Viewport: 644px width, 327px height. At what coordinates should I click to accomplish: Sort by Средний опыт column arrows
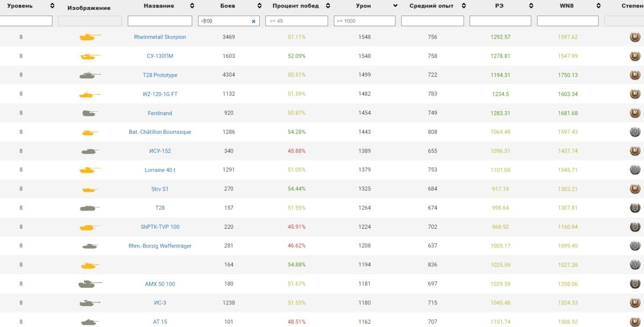[464, 6]
